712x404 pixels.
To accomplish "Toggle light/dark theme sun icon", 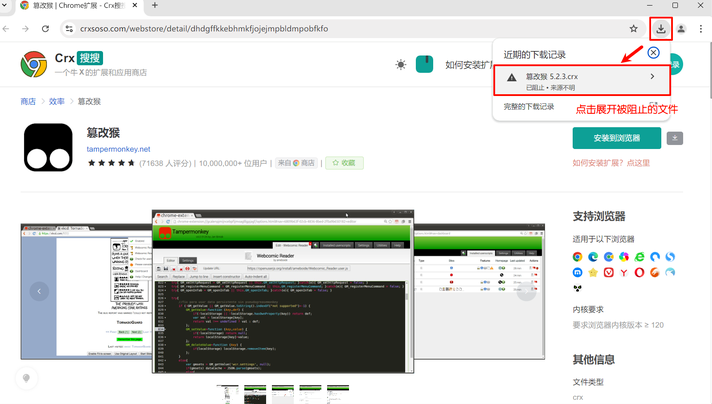I will click(401, 65).
